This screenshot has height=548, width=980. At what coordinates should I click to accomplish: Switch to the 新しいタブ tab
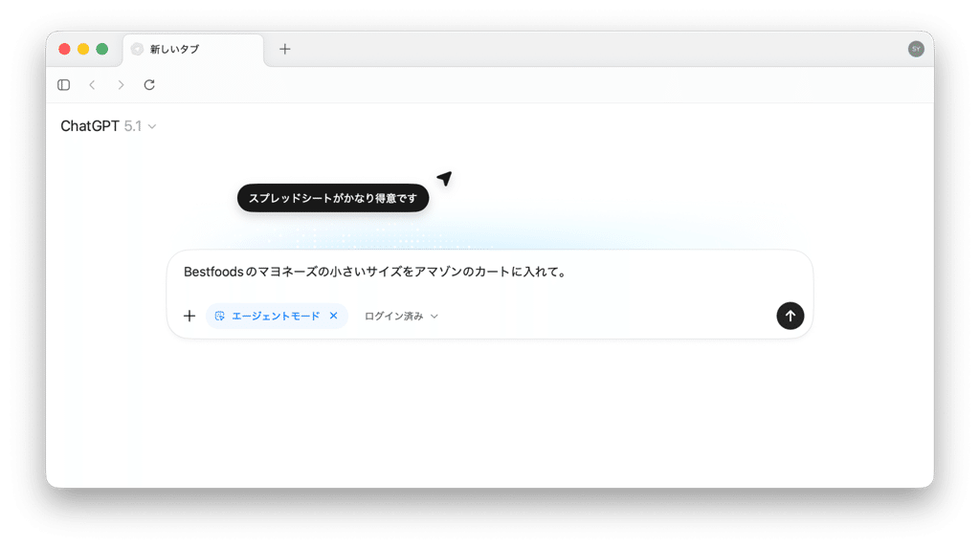[x=193, y=50]
